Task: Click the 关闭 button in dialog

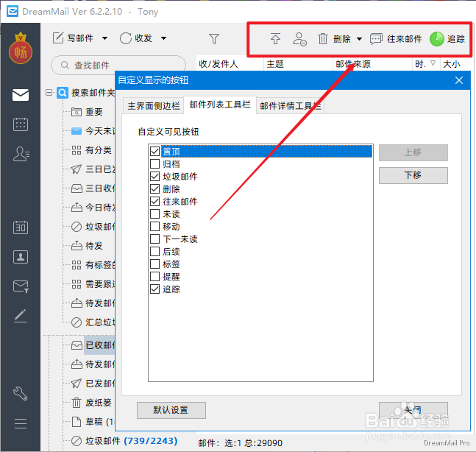Action: coord(413,410)
